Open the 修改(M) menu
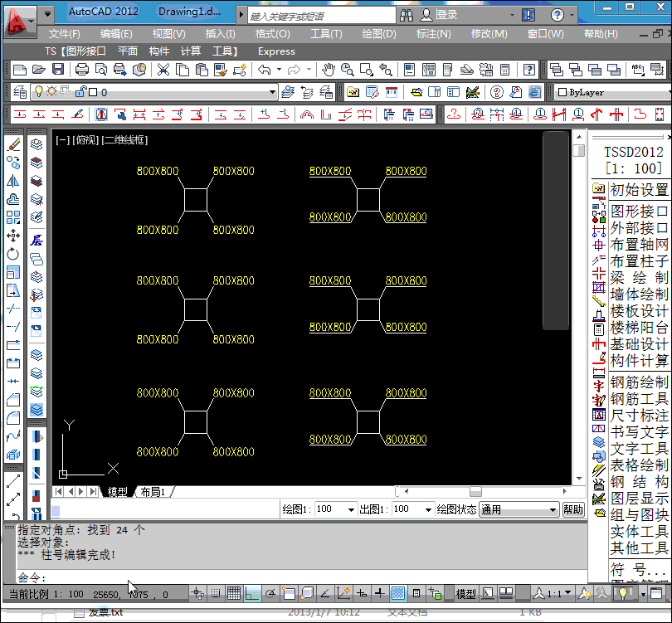Screen dimensions: 672x623 [489, 33]
